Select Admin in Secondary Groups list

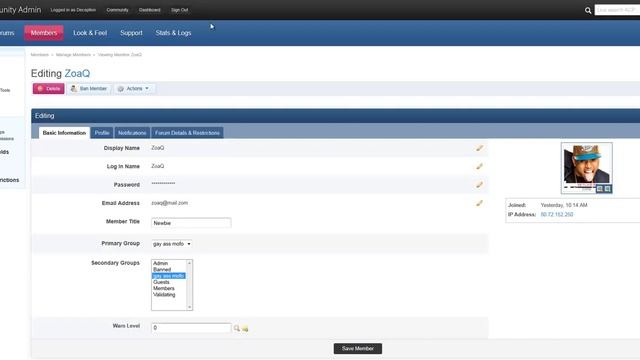tap(160, 263)
